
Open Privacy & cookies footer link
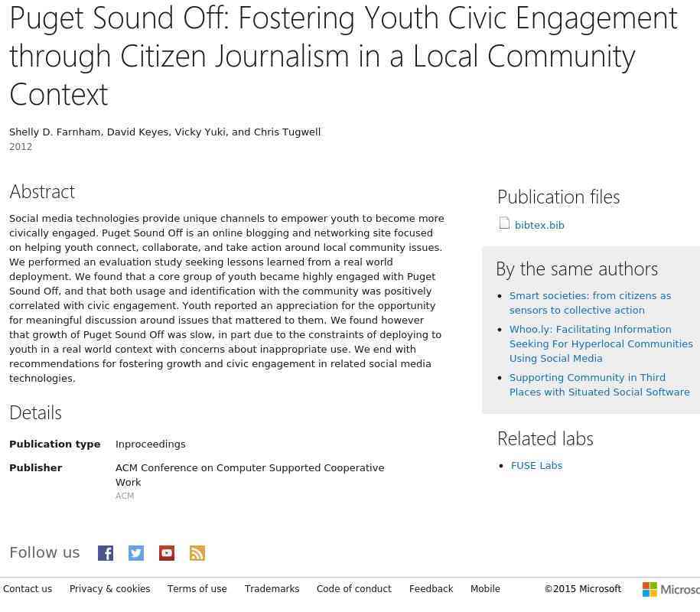110,589
